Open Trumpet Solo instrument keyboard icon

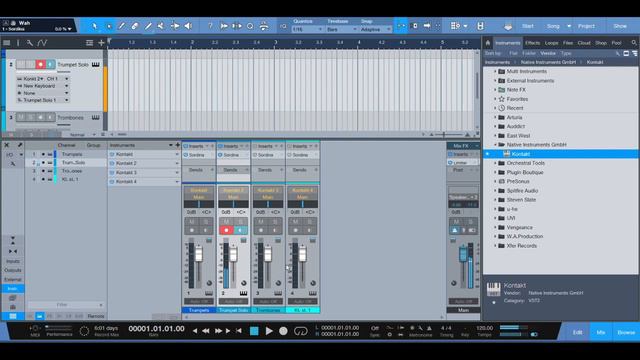[x=96, y=64]
